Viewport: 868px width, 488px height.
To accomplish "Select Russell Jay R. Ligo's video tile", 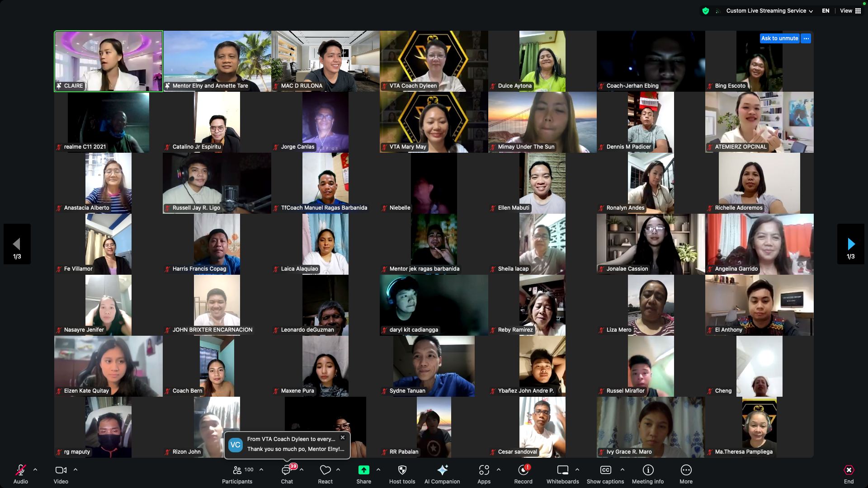I will coord(217,183).
